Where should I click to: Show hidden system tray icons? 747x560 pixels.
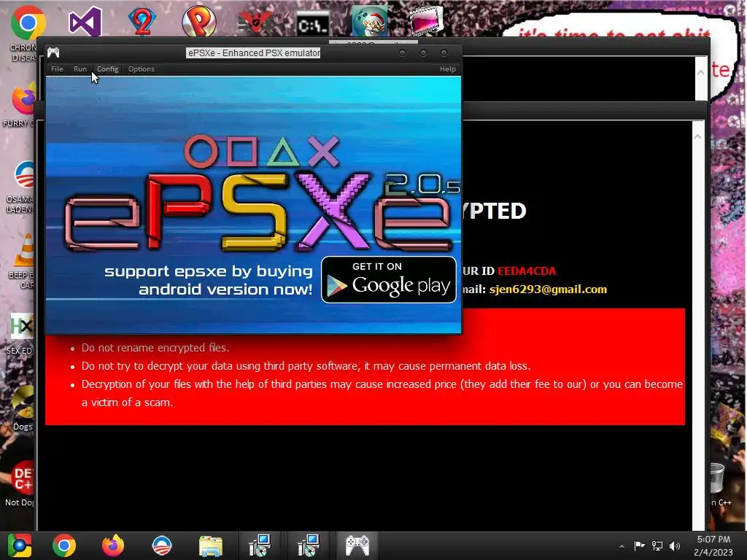[x=622, y=546]
